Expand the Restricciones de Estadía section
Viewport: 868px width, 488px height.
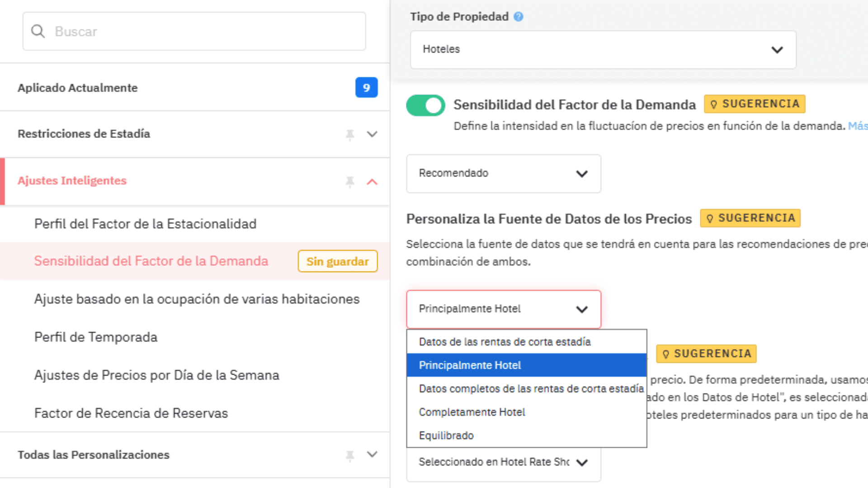(372, 134)
